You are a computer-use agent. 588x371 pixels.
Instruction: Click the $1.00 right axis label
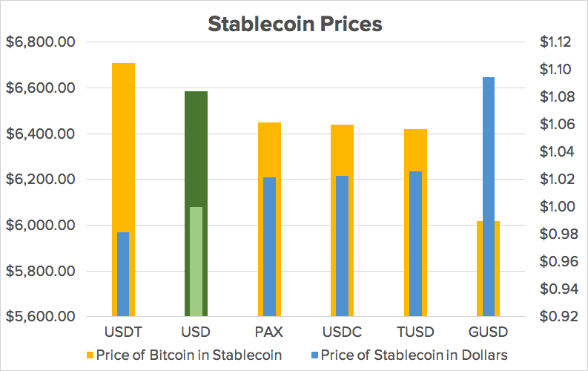coord(558,206)
